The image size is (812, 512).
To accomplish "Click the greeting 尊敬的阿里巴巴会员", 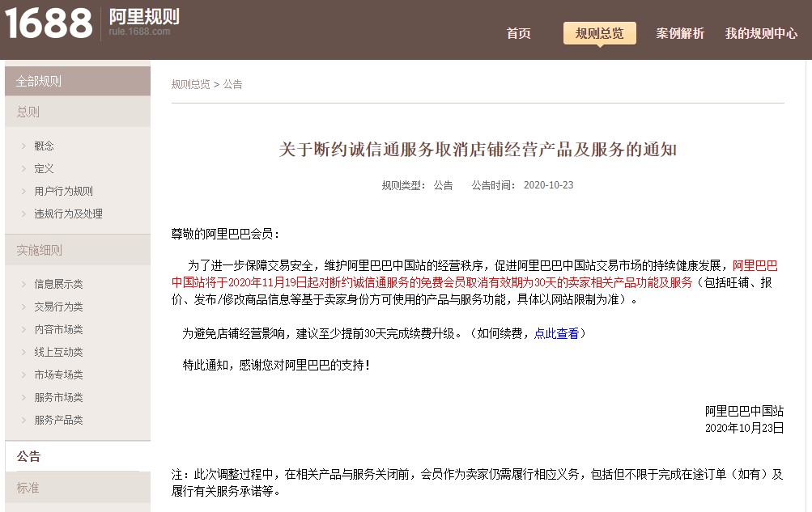I will point(225,235).
